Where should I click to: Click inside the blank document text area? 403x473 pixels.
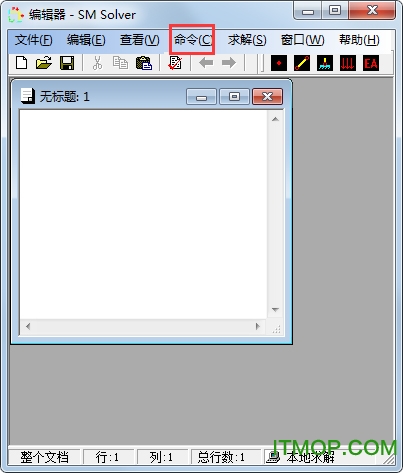[x=143, y=214]
